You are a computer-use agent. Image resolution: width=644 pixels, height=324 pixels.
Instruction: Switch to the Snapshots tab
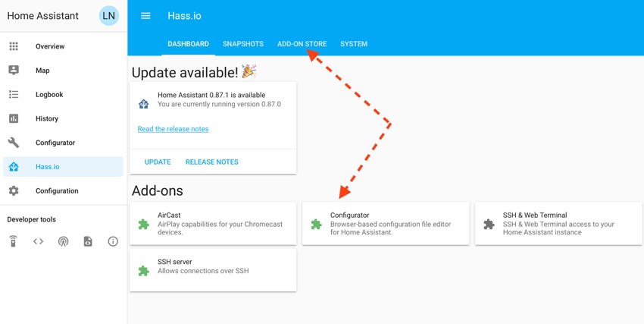[x=243, y=44]
